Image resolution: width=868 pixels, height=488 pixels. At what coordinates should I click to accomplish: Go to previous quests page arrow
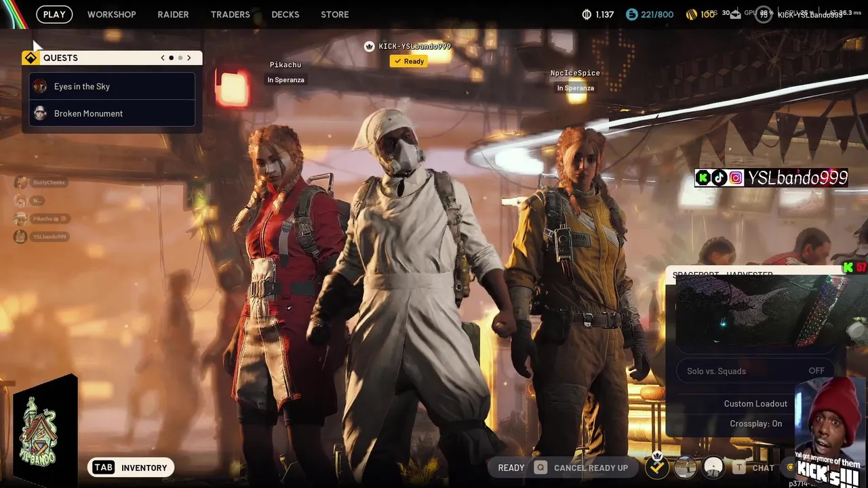tap(163, 58)
